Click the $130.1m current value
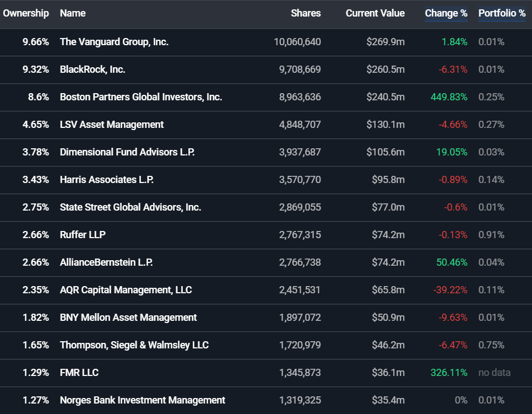The image size is (532, 414). [x=386, y=124]
